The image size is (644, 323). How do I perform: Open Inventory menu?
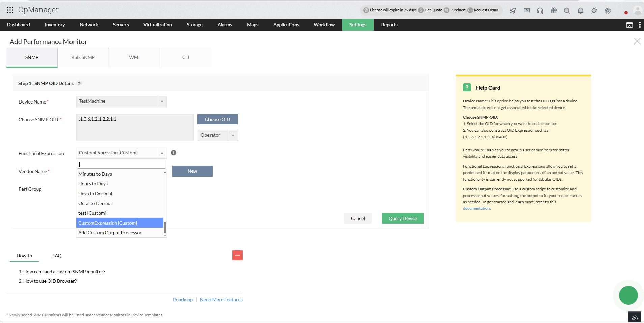pos(55,25)
